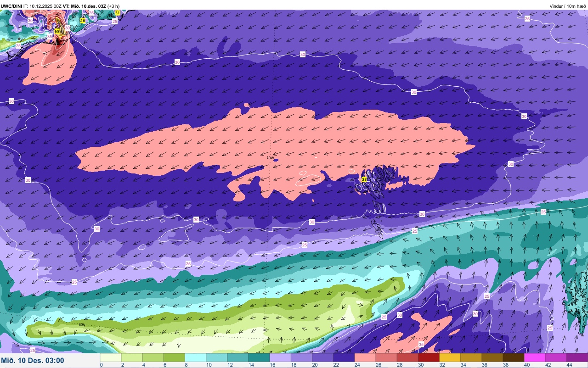Pick the green 4–6 legend color
The height and width of the screenshot is (368, 588).
(153, 357)
